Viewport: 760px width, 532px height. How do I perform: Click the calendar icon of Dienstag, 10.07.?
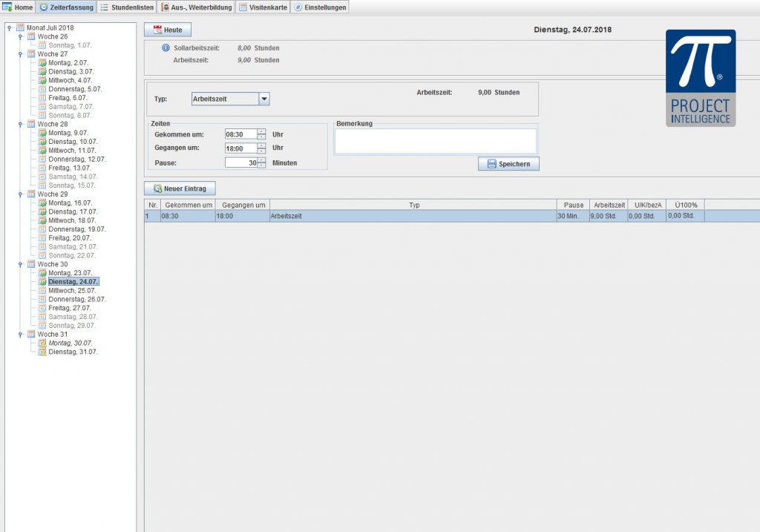(42, 142)
